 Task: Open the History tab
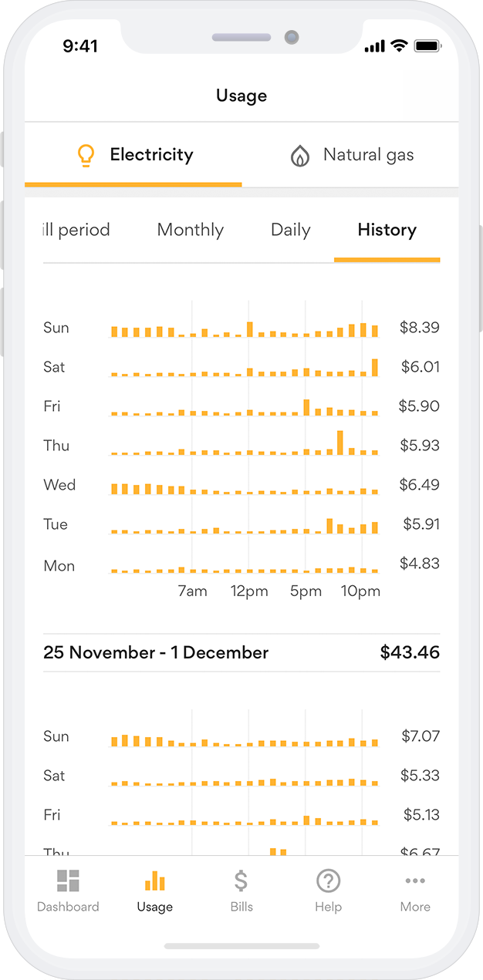pos(387,230)
